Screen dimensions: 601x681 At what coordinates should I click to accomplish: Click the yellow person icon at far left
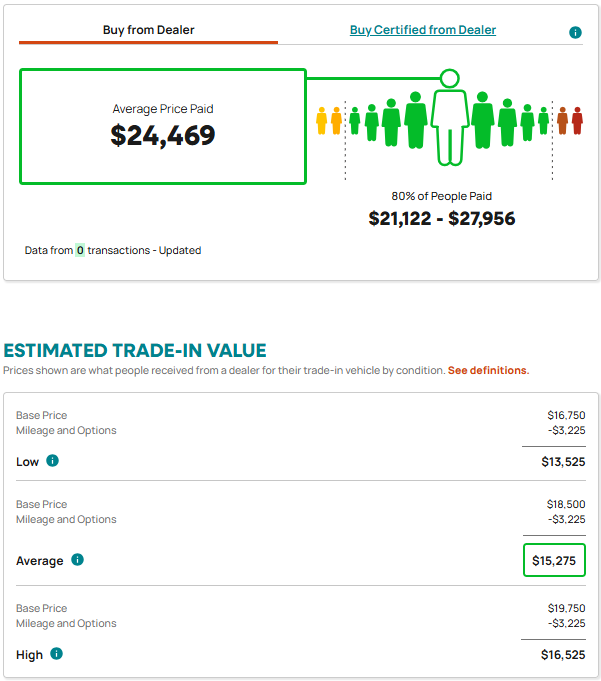321,121
